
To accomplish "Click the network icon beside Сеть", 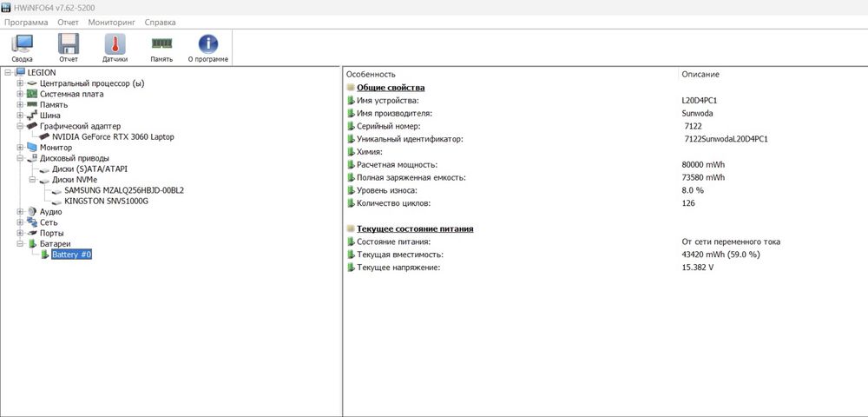I will pos(32,222).
